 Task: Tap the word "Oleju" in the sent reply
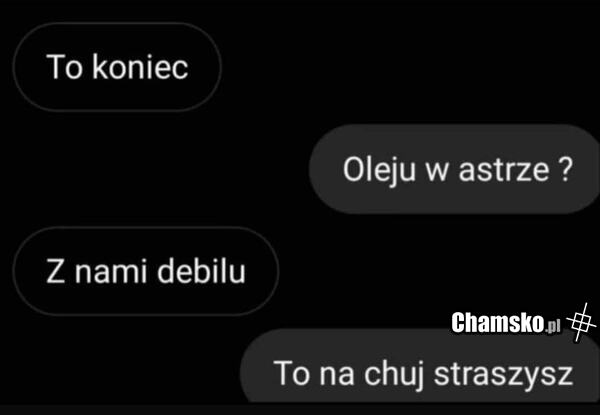click(x=379, y=171)
